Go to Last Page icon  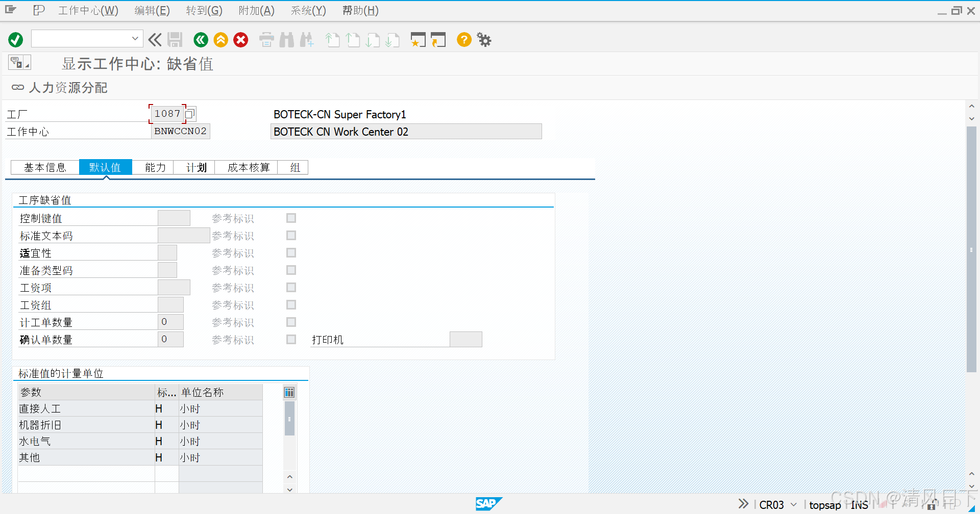pyautogui.click(x=393, y=40)
